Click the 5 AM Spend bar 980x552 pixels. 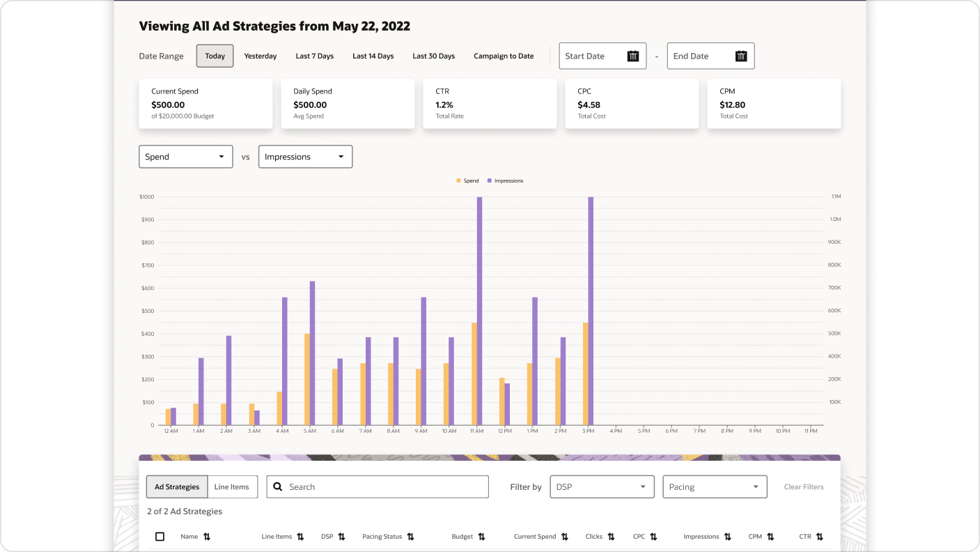pos(307,379)
